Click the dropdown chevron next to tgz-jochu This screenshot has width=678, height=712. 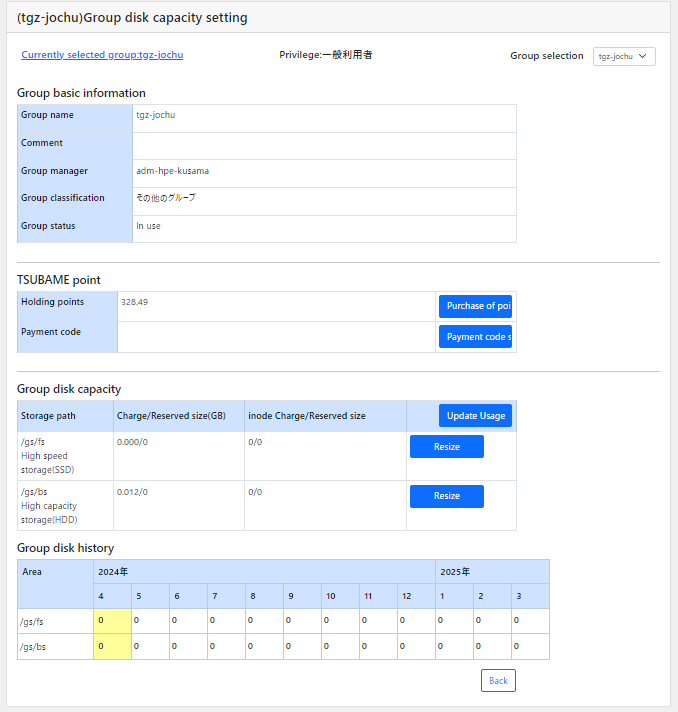[643, 56]
